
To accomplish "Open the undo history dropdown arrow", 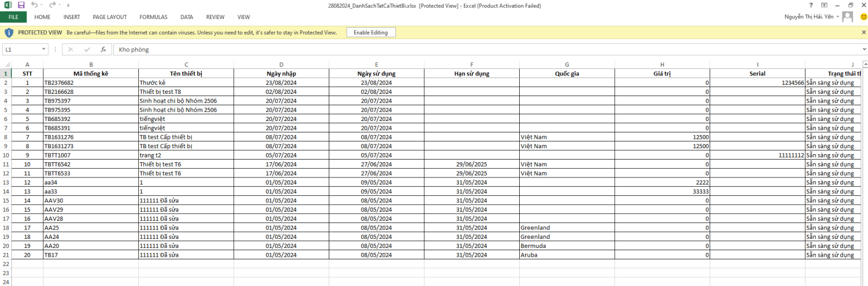I will point(41,5).
